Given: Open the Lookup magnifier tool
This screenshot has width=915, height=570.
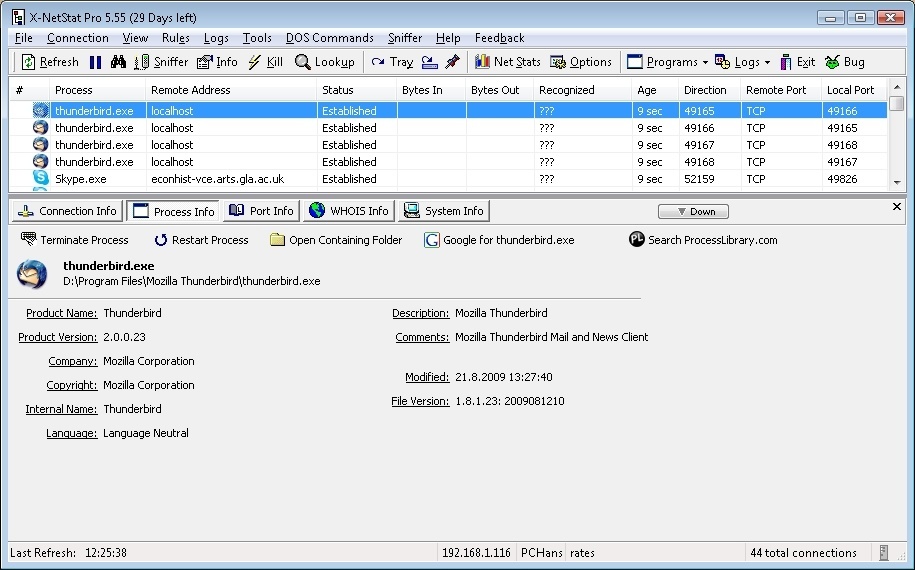Looking at the screenshot, I should pyautogui.click(x=324, y=62).
